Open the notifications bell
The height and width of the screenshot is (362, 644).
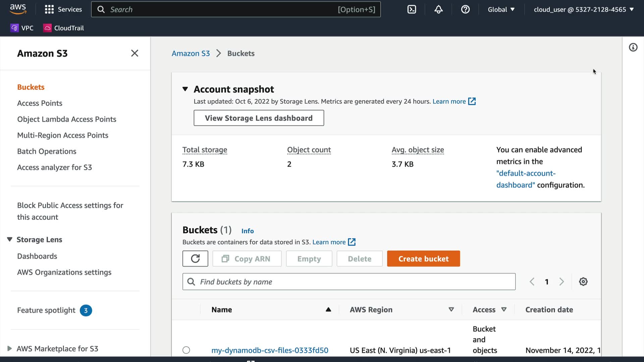(x=438, y=9)
